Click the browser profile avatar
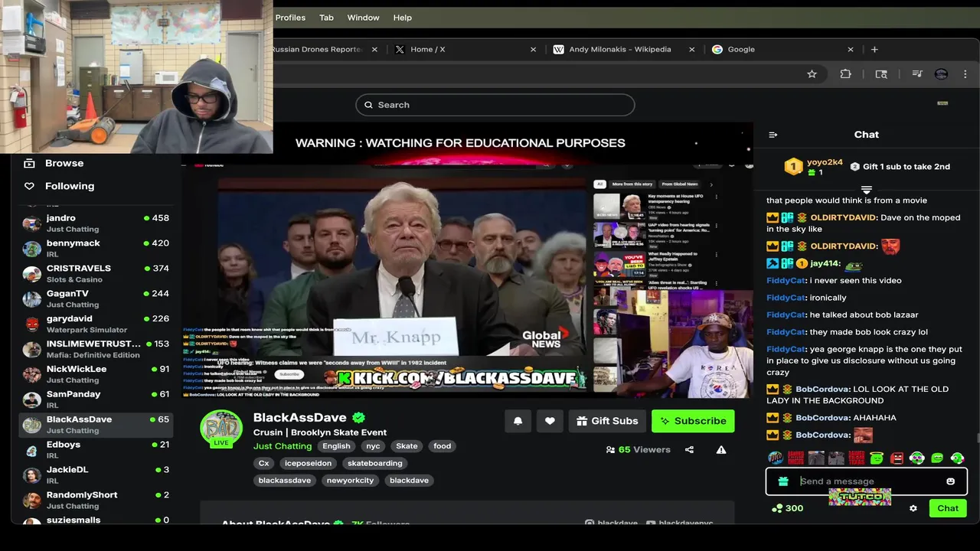Image resolution: width=980 pixels, height=551 pixels. coord(941,74)
